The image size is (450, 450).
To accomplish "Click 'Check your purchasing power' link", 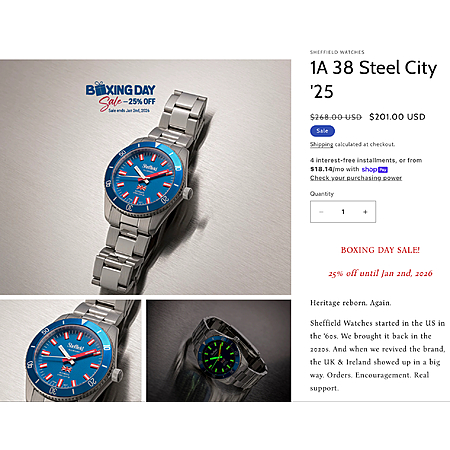I will coord(356,178).
